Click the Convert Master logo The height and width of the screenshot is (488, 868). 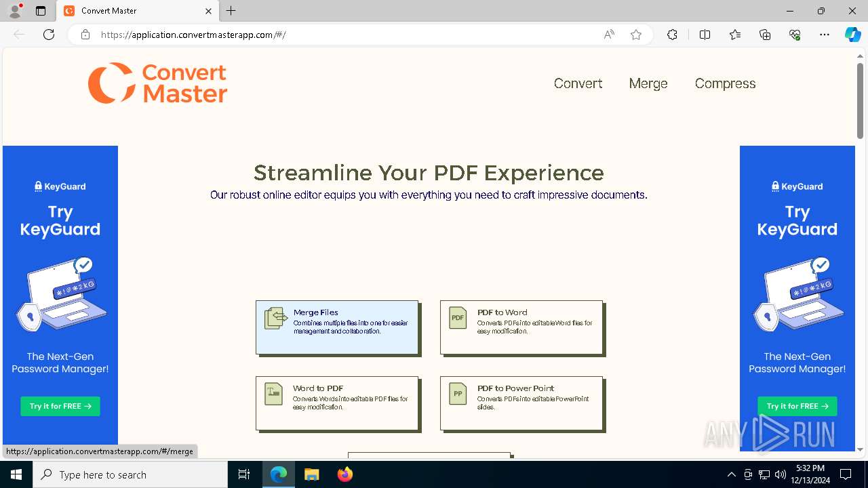coord(157,83)
